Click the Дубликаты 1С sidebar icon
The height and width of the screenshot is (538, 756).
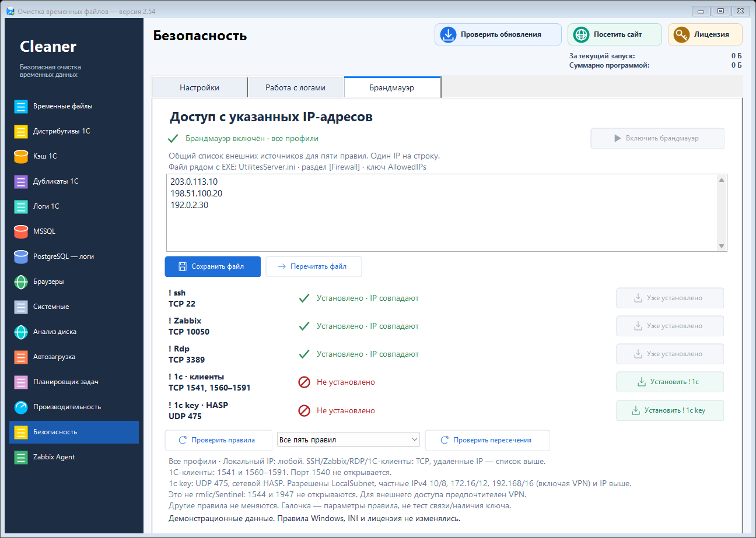point(21,182)
